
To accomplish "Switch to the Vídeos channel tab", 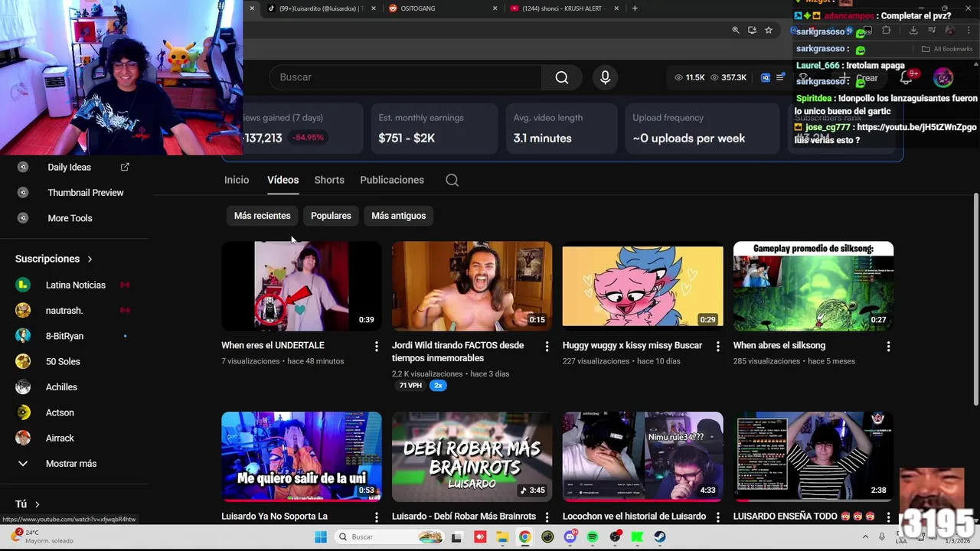I will [283, 180].
